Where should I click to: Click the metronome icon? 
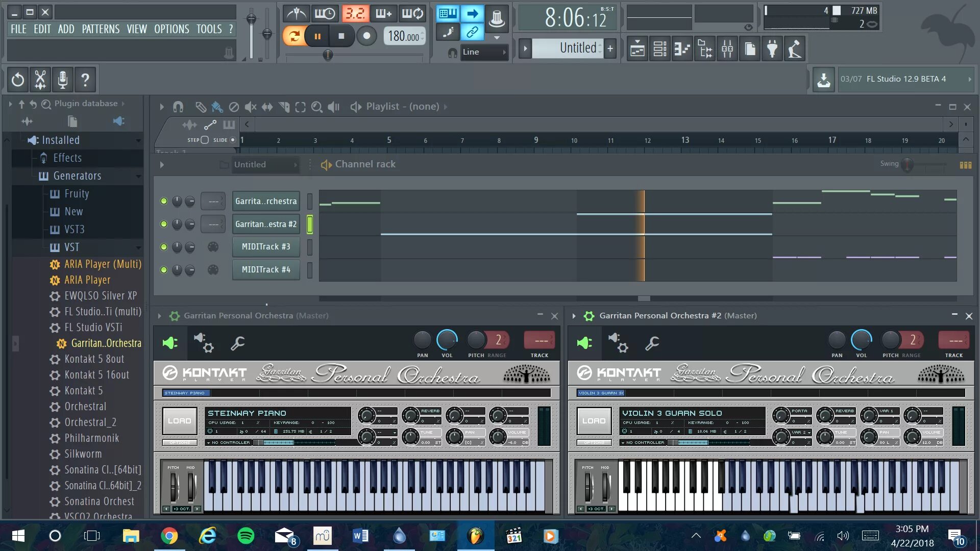click(297, 14)
